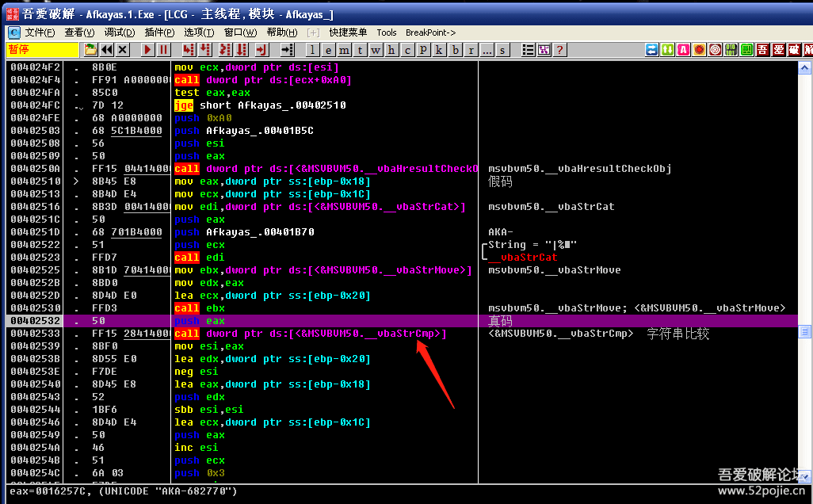
Task: Pause execution with the pause icon
Action: pyautogui.click(x=163, y=50)
